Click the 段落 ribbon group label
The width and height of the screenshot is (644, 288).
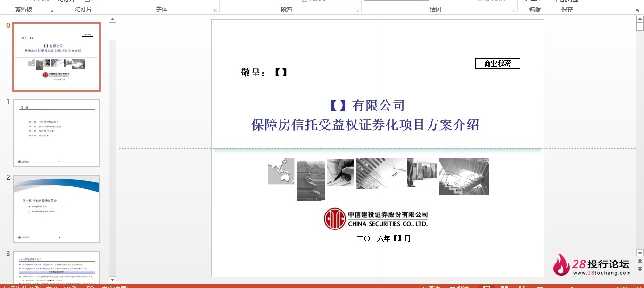click(287, 9)
